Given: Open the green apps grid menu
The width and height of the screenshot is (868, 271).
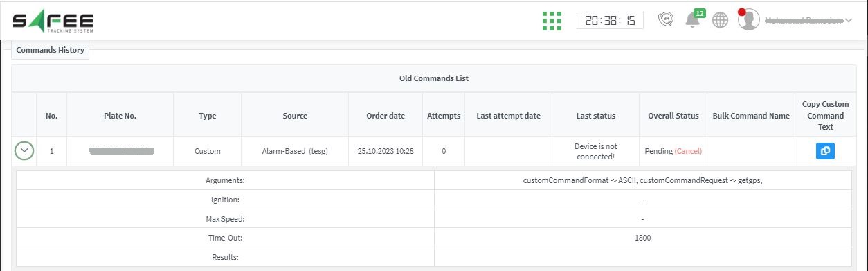Looking at the screenshot, I should pyautogui.click(x=552, y=21).
